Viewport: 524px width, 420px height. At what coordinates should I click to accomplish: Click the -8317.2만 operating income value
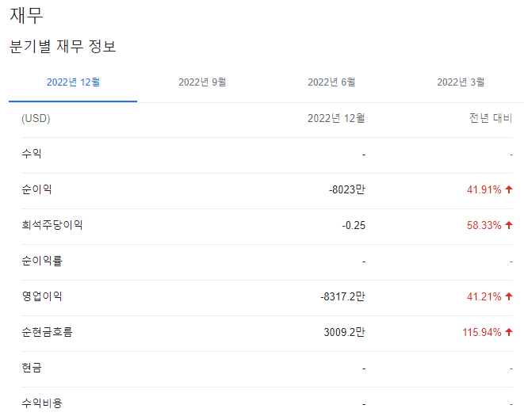(342, 296)
